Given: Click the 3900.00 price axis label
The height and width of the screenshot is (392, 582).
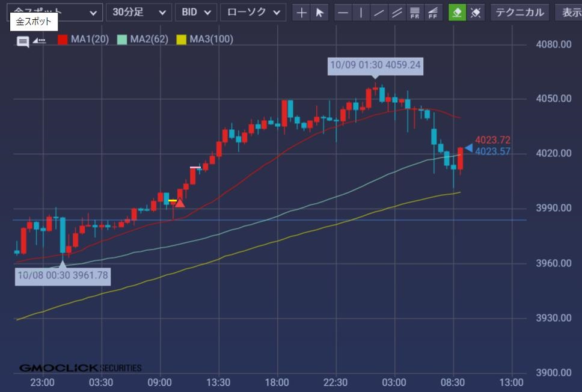Looking at the screenshot, I should click(x=553, y=372).
